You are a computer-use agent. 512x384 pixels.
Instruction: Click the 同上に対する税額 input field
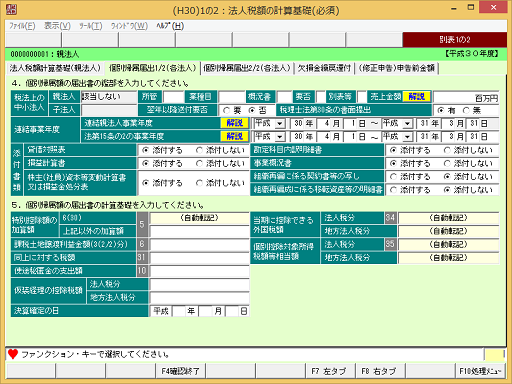(x=199, y=257)
